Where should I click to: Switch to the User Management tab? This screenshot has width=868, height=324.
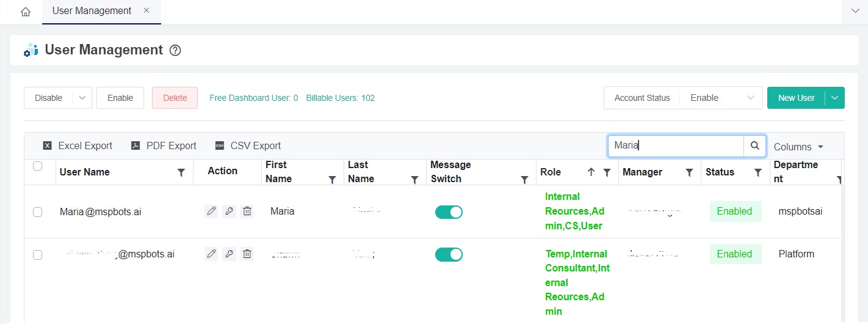92,11
